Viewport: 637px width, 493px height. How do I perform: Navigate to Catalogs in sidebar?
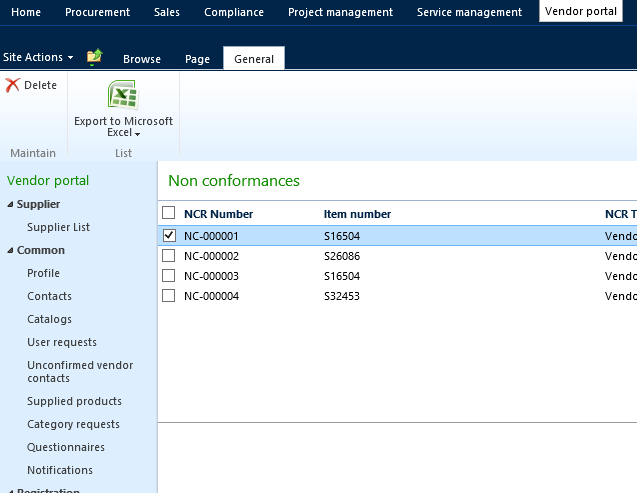(x=49, y=319)
